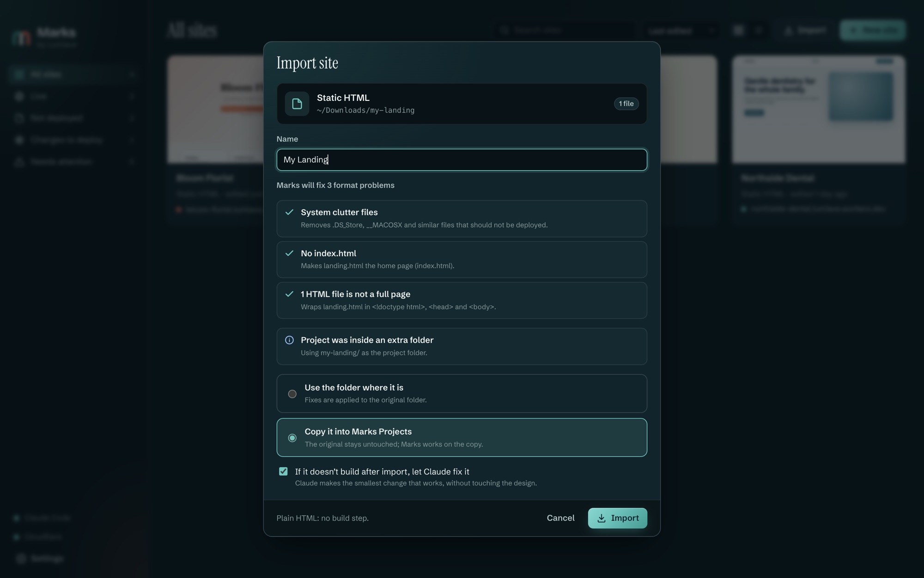The width and height of the screenshot is (924, 578).
Task: Open Needs attention in the background sidebar
Action: (74, 161)
